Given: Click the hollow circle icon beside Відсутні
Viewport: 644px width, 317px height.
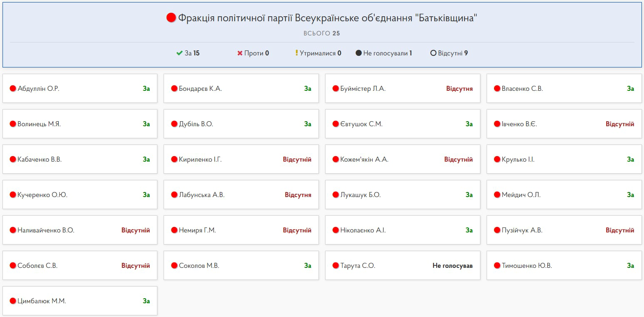Looking at the screenshot, I should pos(433,53).
